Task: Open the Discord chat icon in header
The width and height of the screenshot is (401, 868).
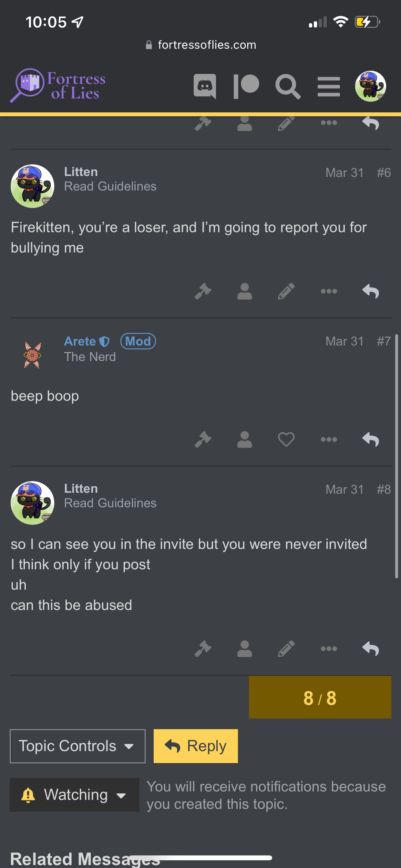Action: point(205,86)
